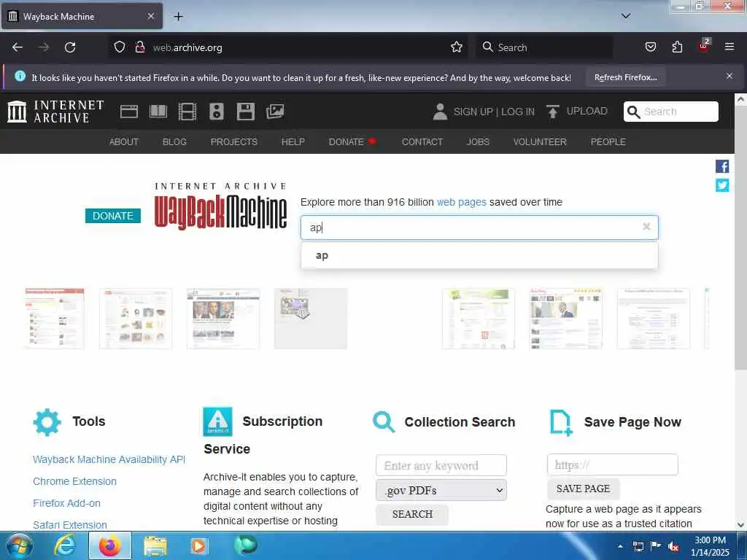Open the JOBS menu item

pyautogui.click(x=478, y=142)
